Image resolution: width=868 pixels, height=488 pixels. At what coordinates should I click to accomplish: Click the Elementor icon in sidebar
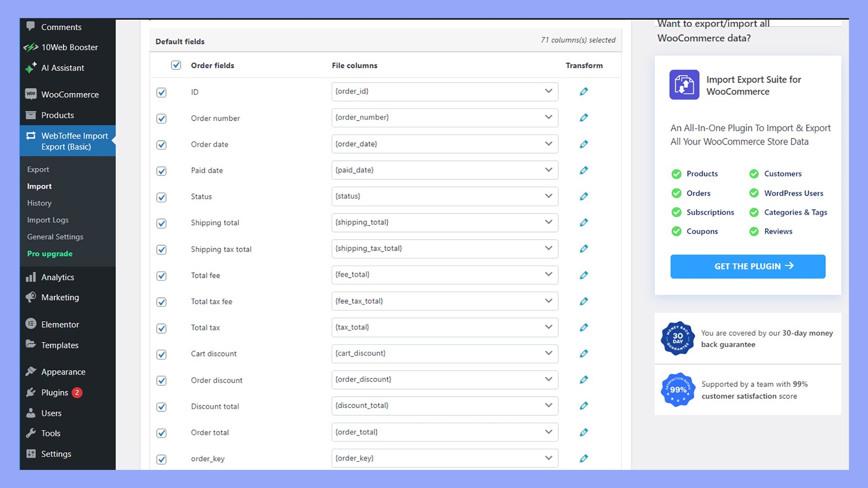31,324
